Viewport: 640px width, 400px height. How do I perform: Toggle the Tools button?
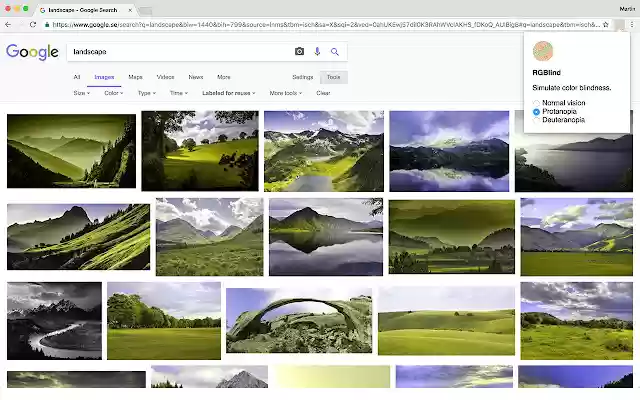333,77
